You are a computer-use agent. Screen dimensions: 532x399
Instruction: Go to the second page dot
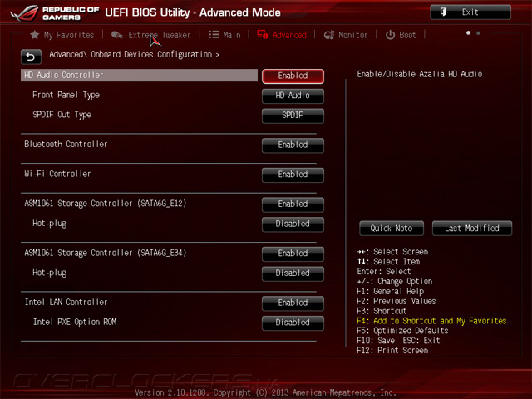(478, 33)
